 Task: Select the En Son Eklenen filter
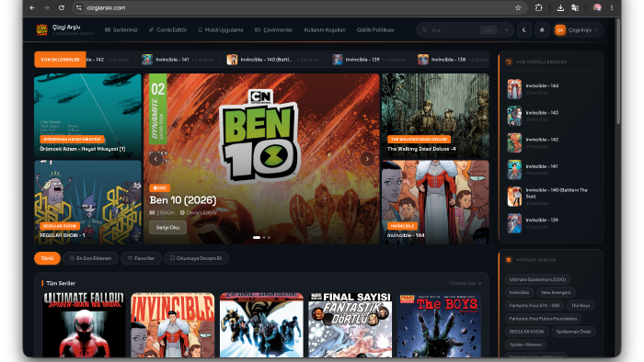click(x=90, y=258)
